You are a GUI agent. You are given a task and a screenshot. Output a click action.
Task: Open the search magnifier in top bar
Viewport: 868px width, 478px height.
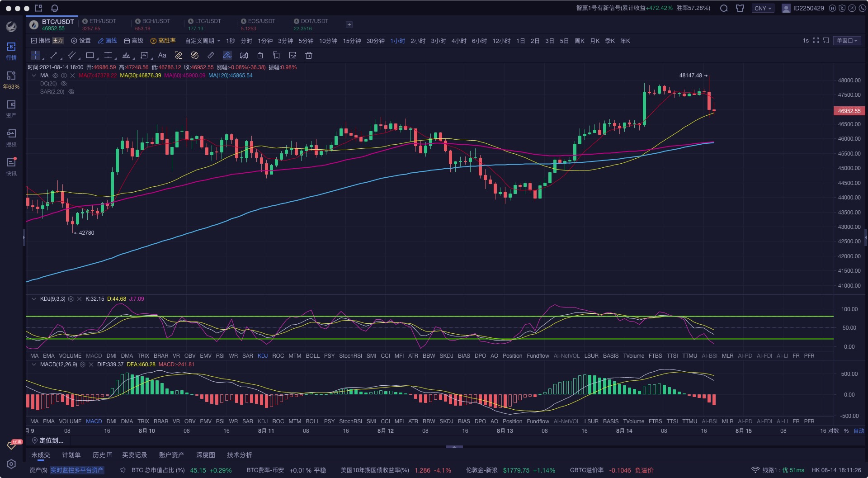click(724, 8)
